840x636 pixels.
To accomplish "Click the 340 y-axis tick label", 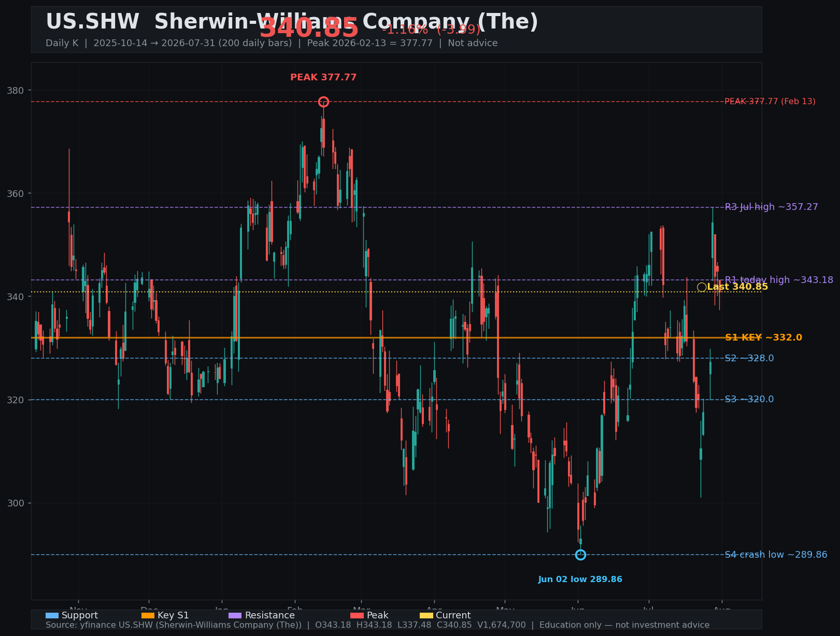I will coord(16,297).
